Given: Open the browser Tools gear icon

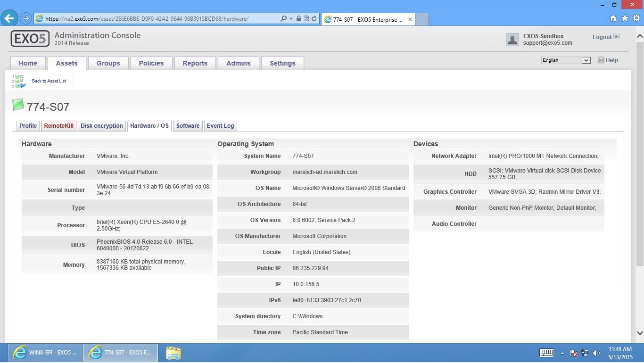Looking at the screenshot, I should point(636,18).
